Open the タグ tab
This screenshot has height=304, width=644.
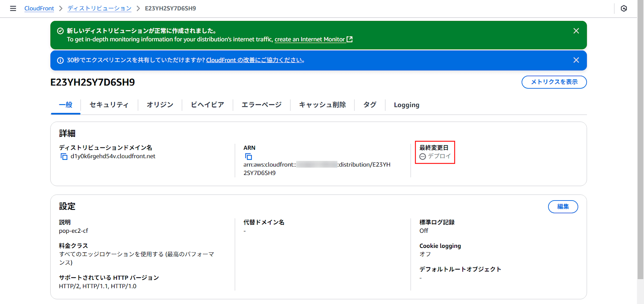click(370, 105)
